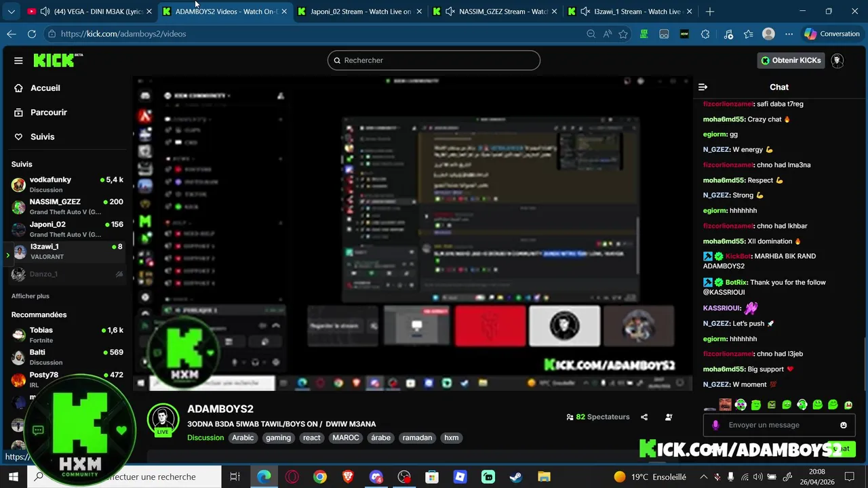Select the Arabic tag
The width and height of the screenshot is (868, 488).
[x=243, y=438]
